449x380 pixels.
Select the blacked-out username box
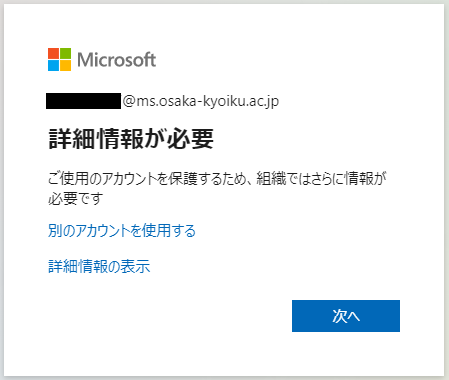83,101
